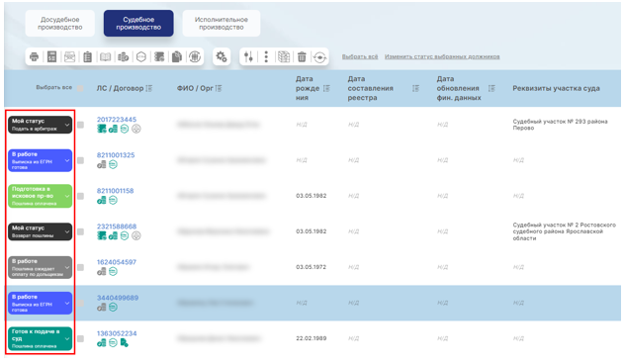Tick the checkbox for row 8211001325

click(80, 160)
